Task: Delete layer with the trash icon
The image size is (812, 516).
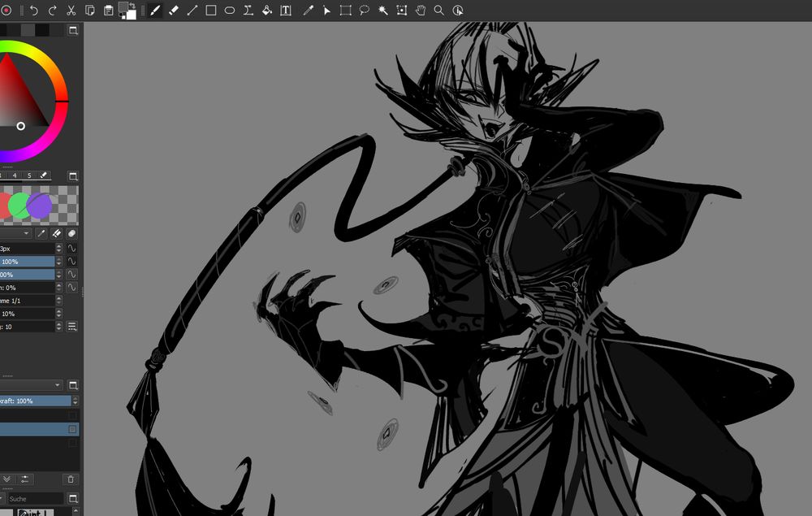Action: 71,479
